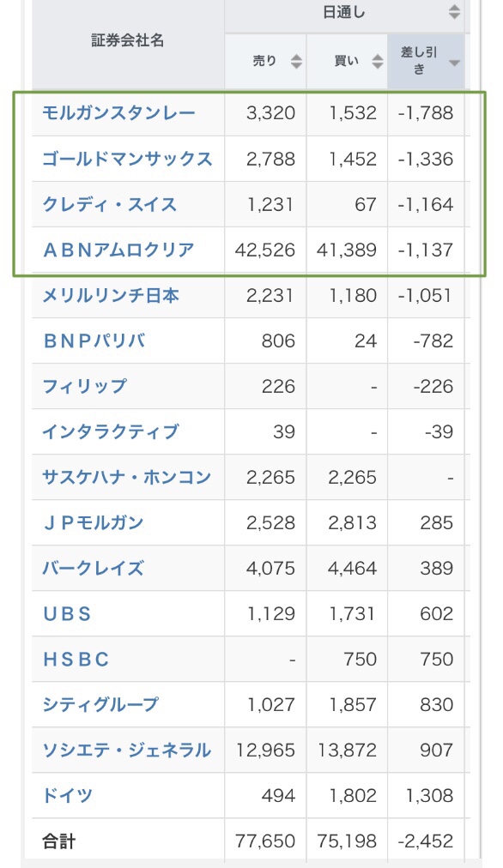503x868 pixels.
Task: Open ドイツ broker link
Action: click(x=67, y=795)
